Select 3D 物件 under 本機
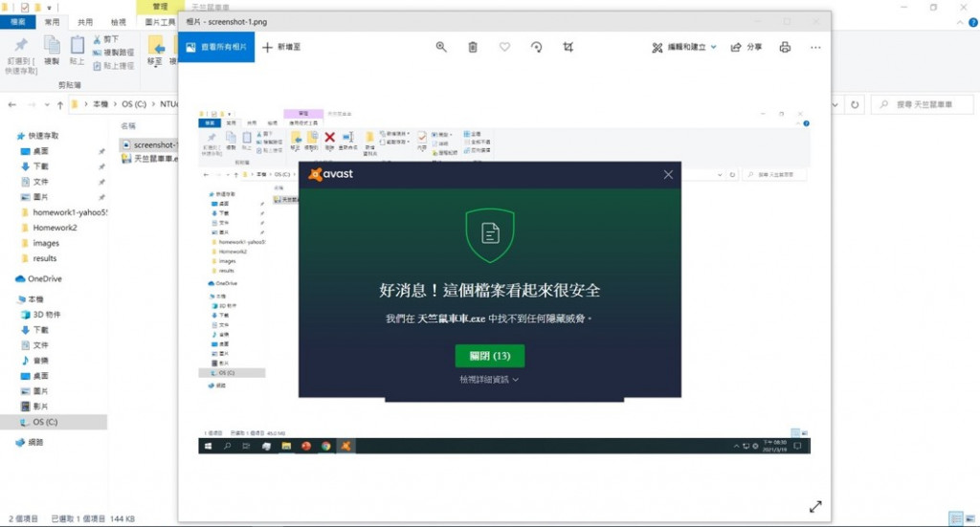 coord(41,315)
